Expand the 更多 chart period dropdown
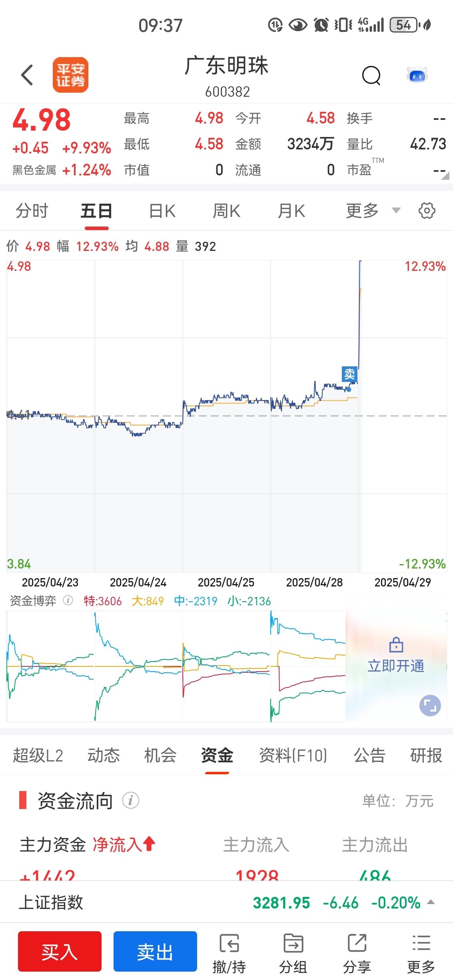The width and height of the screenshot is (453, 980). [373, 211]
